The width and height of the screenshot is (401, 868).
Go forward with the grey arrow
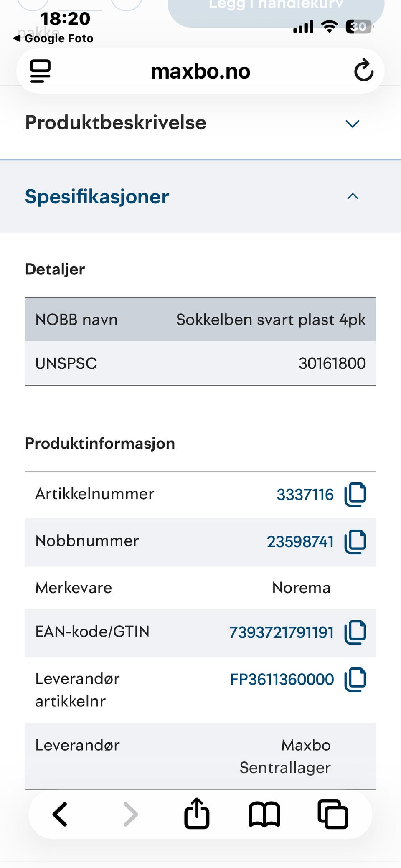click(130, 814)
